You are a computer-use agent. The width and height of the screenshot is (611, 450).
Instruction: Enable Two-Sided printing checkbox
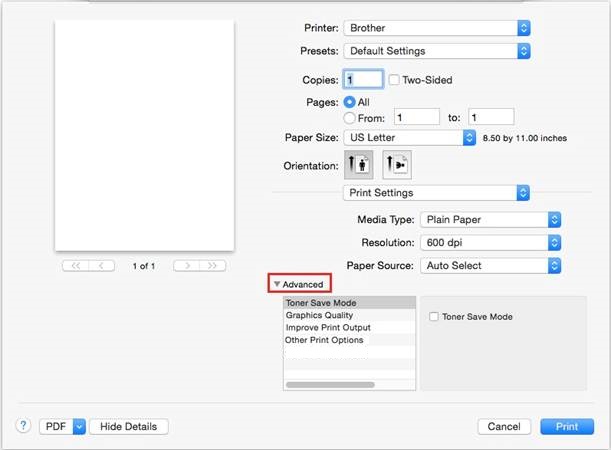point(394,80)
